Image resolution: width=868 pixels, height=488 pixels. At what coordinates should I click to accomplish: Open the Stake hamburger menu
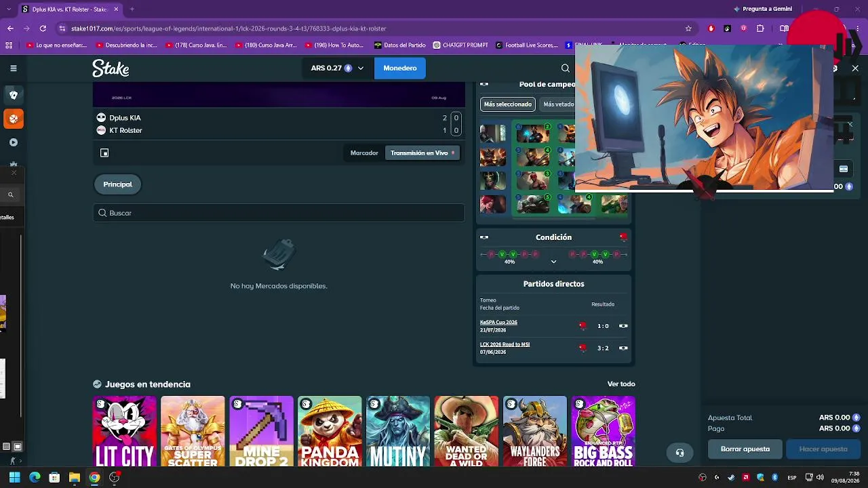click(13, 68)
